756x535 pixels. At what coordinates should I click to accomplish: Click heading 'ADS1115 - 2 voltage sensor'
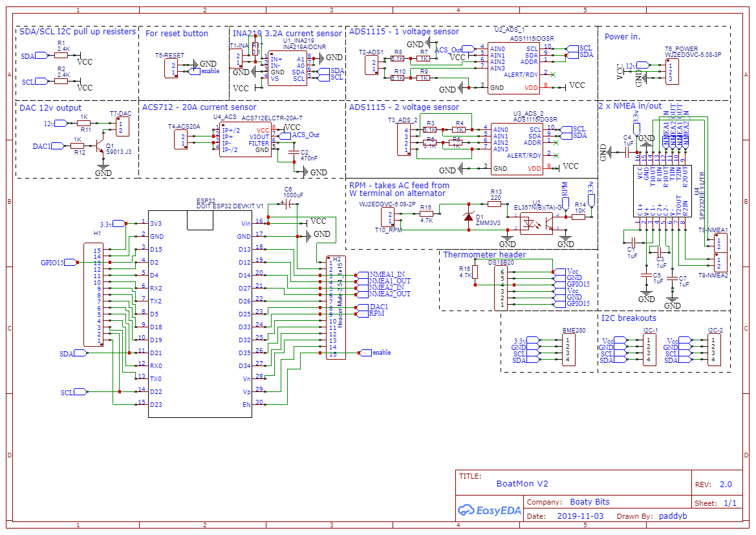point(404,107)
